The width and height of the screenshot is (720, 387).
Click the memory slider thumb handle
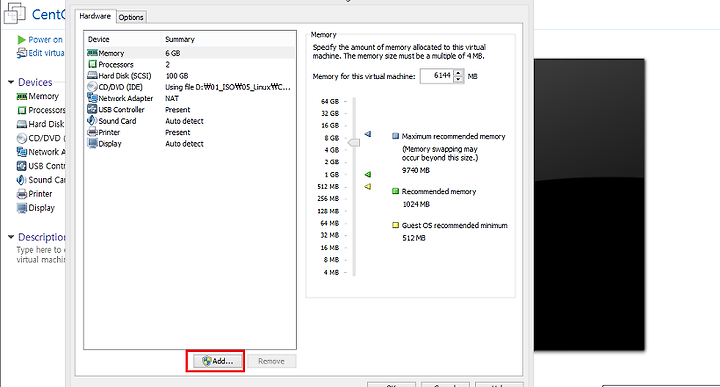pyautogui.click(x=354, y=143)
